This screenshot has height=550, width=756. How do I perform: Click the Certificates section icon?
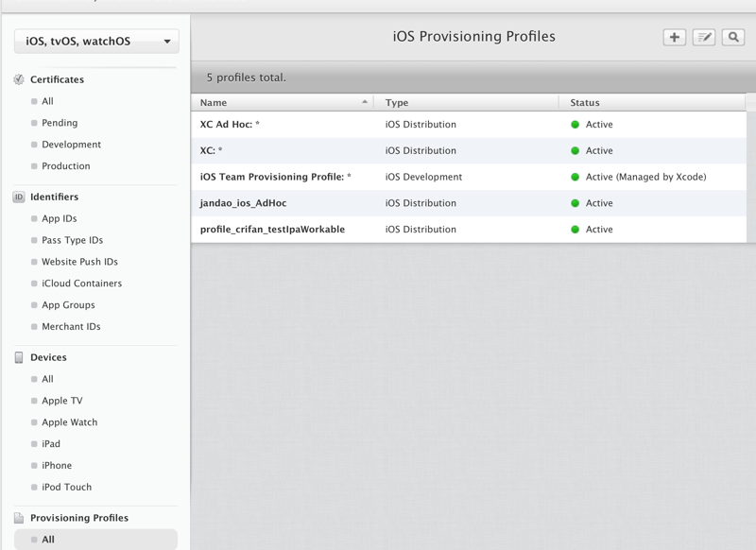point(19,79)
